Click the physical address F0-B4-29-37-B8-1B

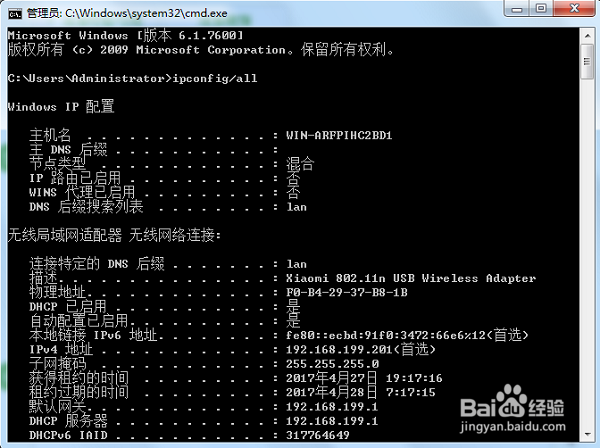pyautogui.click(x=347, y=293)
